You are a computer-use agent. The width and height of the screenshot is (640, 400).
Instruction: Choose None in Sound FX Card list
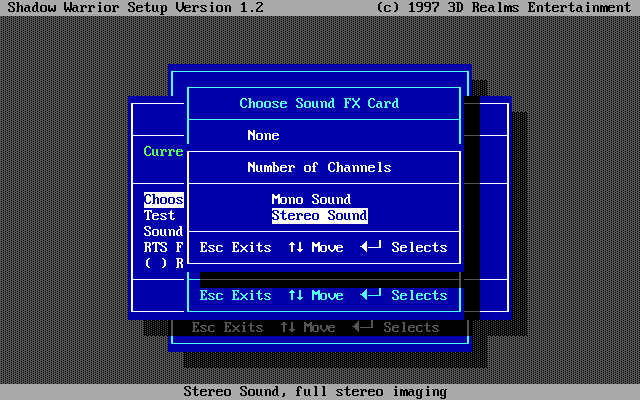click(263, 135)
